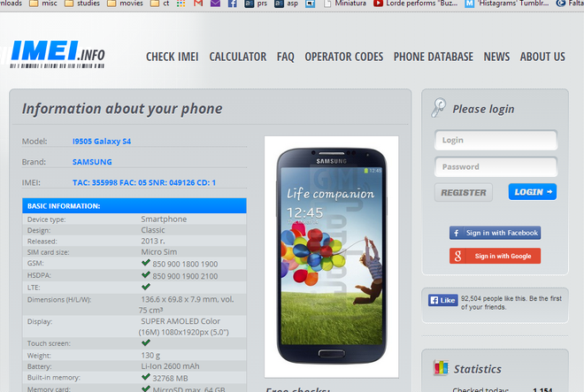Sign in with Facebook
584x392 pixels.
click(x=495, y=233)
